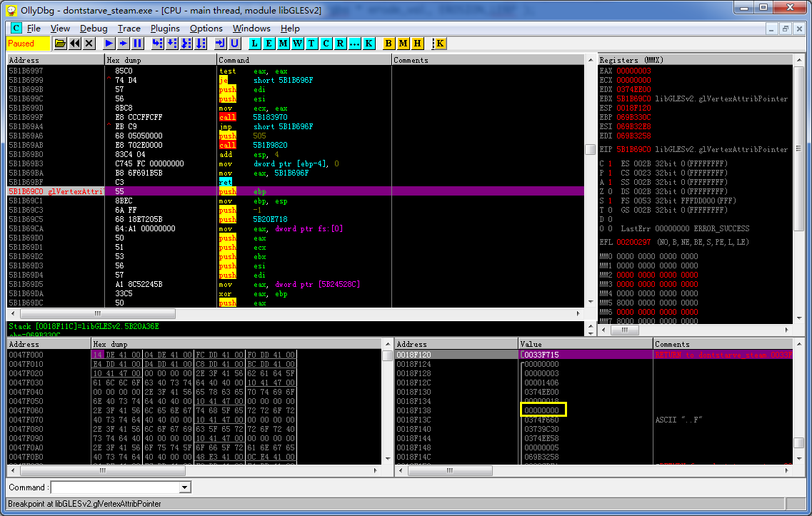
Task: Select dump row address 0047F000
Action: [26, 355]
